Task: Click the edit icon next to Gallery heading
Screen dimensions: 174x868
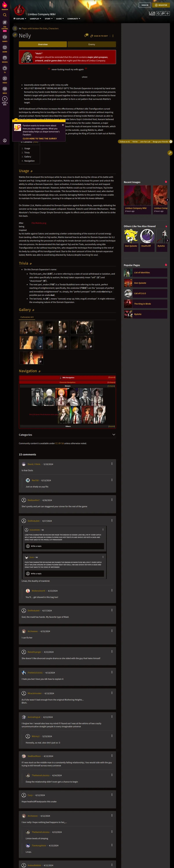Action: coord(33,310)
